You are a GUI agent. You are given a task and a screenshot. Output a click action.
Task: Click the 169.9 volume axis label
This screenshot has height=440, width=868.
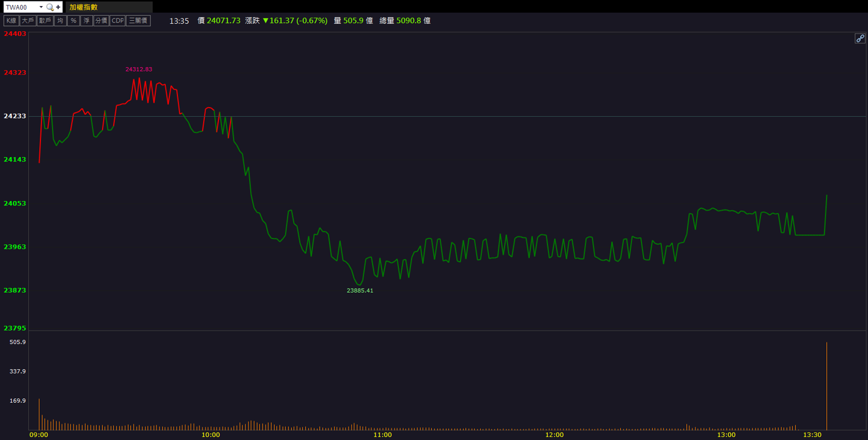click(18, 401)
